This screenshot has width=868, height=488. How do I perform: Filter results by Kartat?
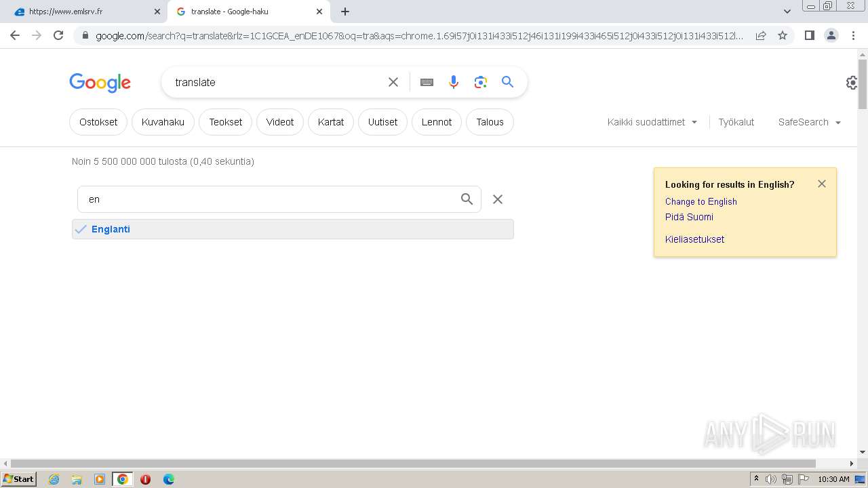331,122
